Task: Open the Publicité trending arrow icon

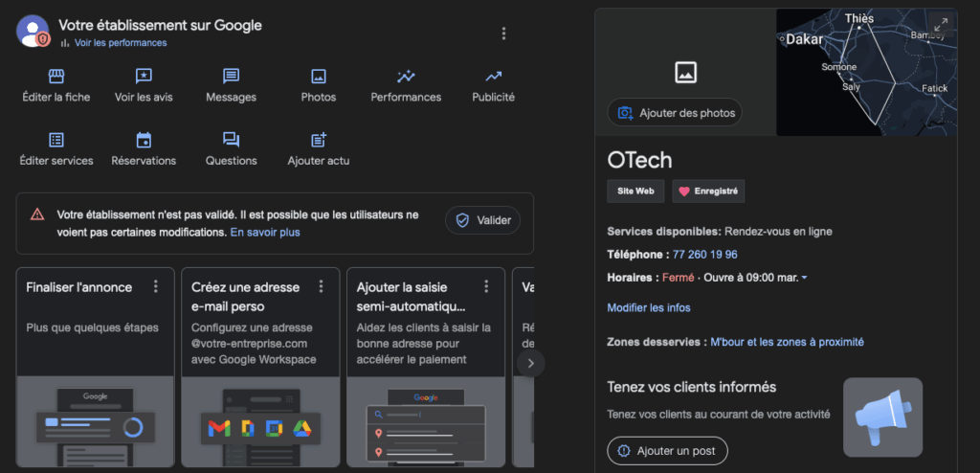Action: [x=494, y=77]
